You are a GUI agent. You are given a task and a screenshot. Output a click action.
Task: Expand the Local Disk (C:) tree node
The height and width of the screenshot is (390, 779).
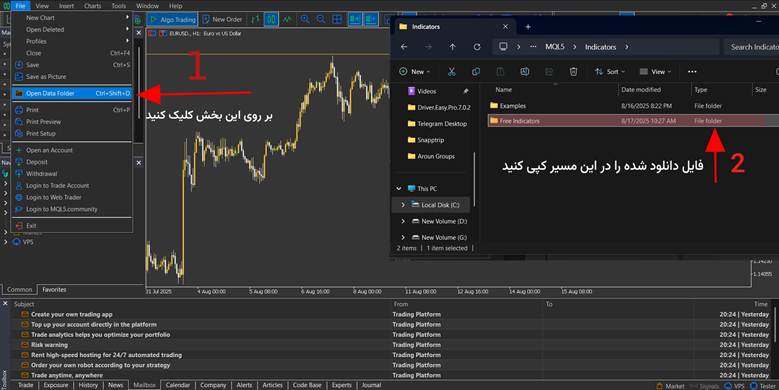403,205
